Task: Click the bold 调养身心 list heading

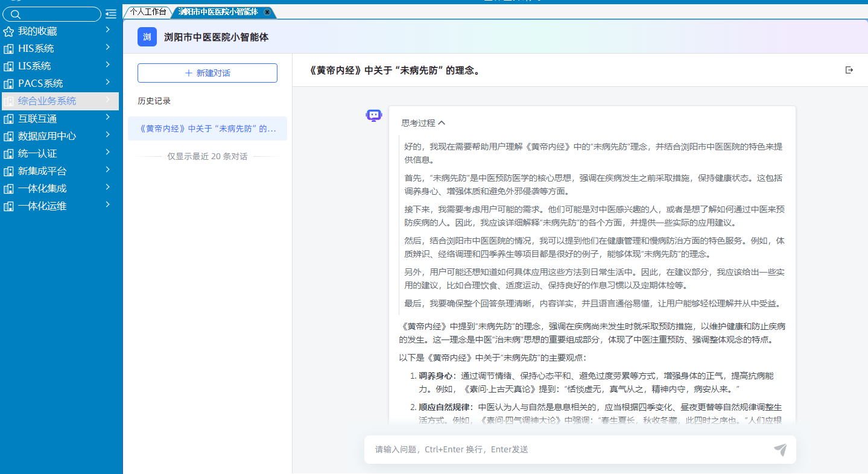Action: 436,376
